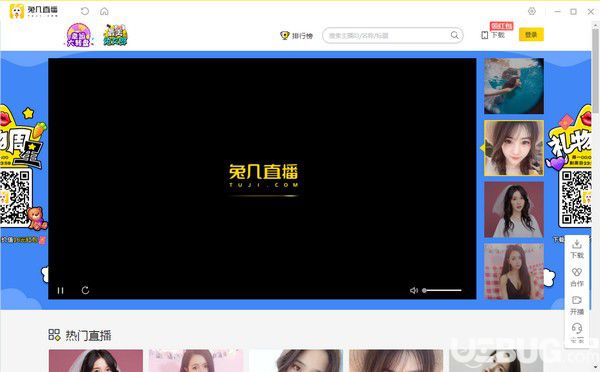
Task: Click the phone 下载 download link
Action: [493, 35]
